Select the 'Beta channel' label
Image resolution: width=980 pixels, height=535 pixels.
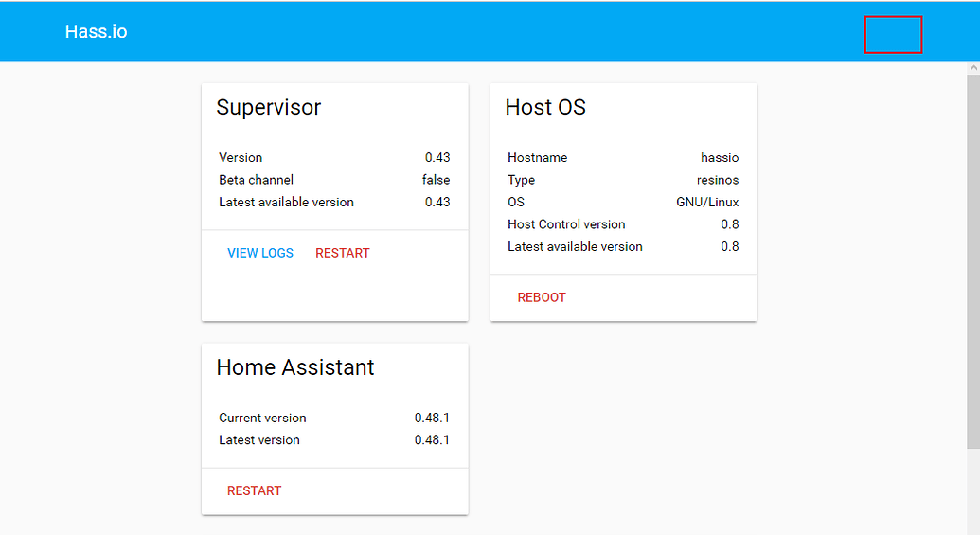point(257,180)
